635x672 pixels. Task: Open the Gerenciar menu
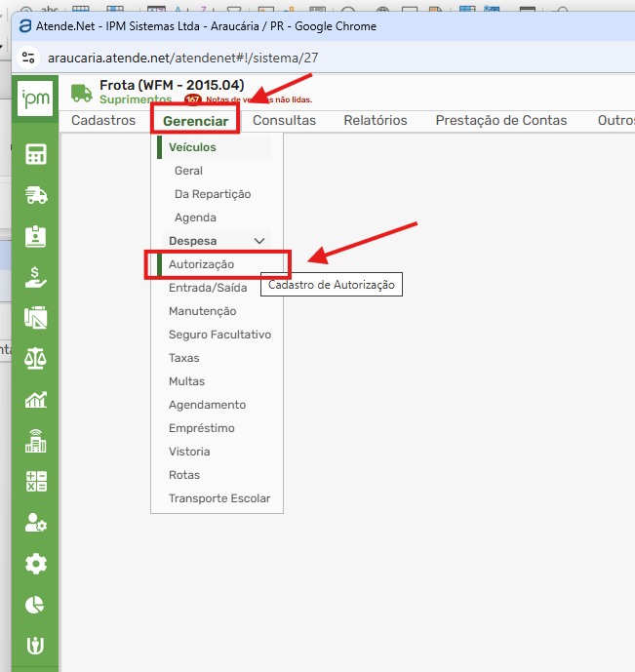tap(195, 121)
